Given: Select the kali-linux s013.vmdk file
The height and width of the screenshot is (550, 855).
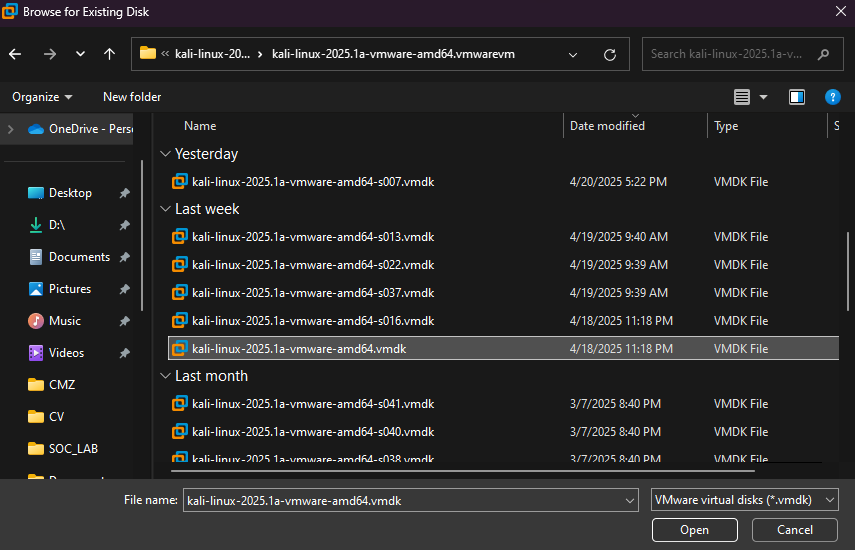Looking at the screenshot, I should point(313,237).
